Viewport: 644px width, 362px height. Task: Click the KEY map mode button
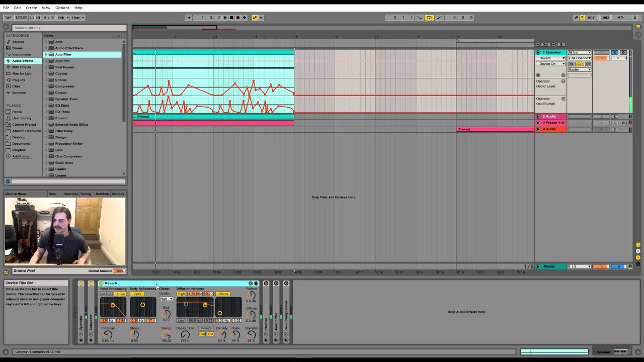click(591, 18)
